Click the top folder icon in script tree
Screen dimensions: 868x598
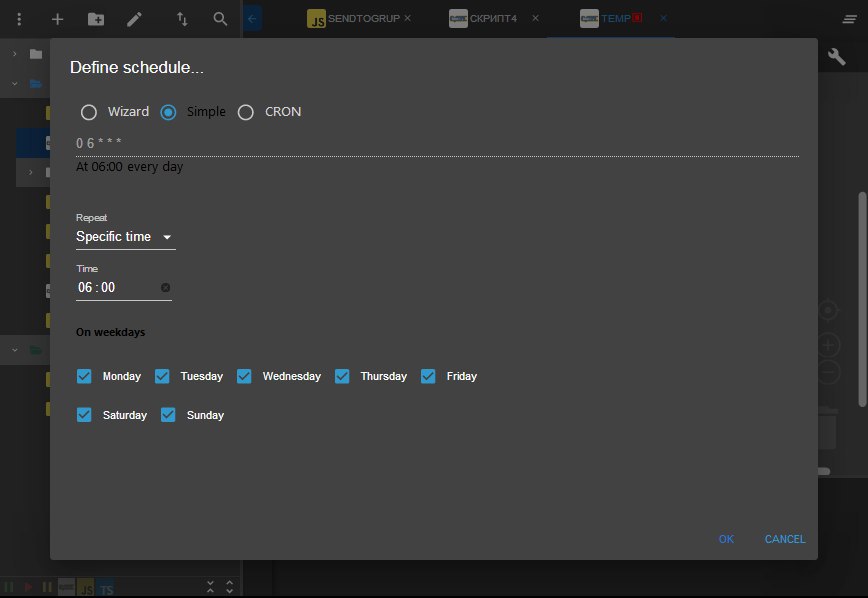(x=36, y=54)
